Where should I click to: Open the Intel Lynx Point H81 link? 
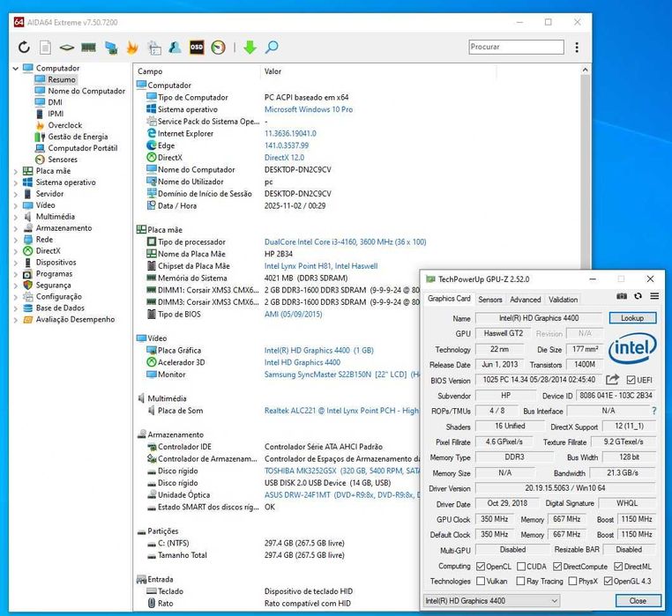coord(321,265)
